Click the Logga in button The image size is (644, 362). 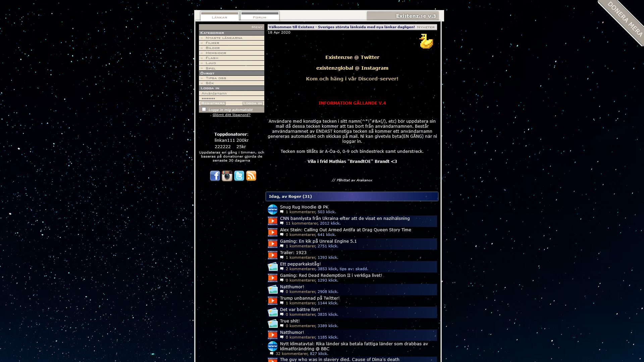[x=252, y=103]
